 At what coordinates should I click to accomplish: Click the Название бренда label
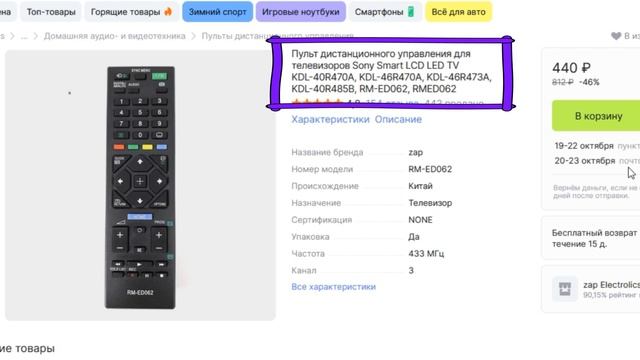(327, 152)
